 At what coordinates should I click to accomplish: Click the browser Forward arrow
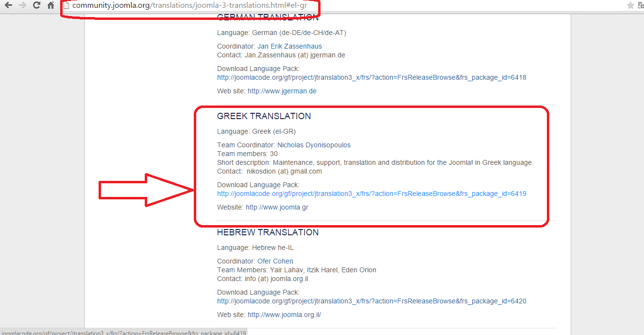(22, 5)
